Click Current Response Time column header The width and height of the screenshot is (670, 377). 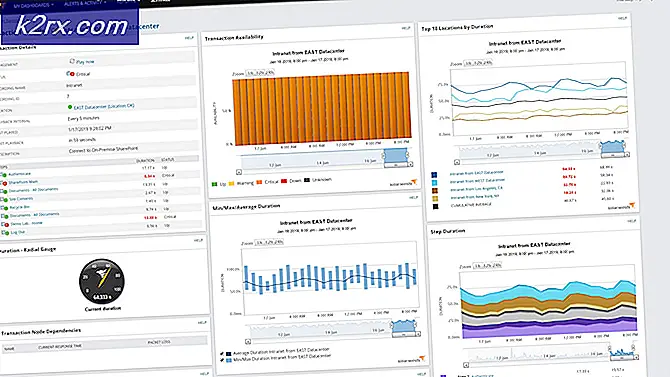tap(60, 346)
